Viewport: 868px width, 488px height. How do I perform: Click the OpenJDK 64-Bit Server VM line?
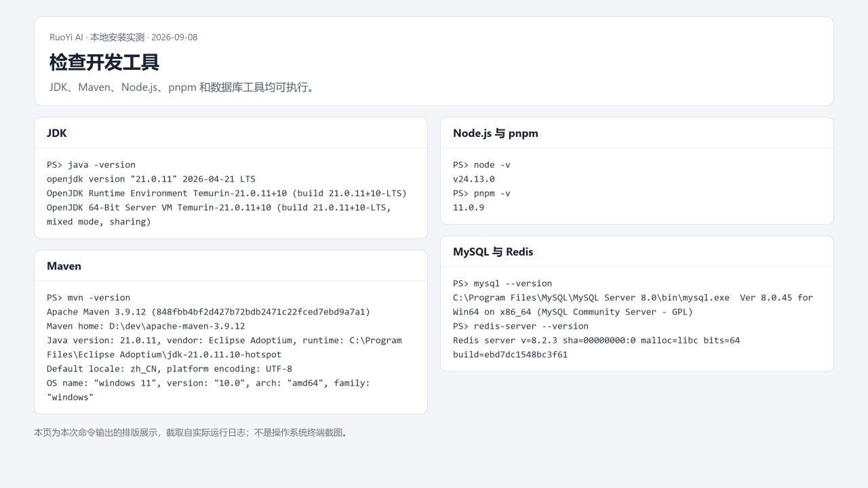coord(219,207)
